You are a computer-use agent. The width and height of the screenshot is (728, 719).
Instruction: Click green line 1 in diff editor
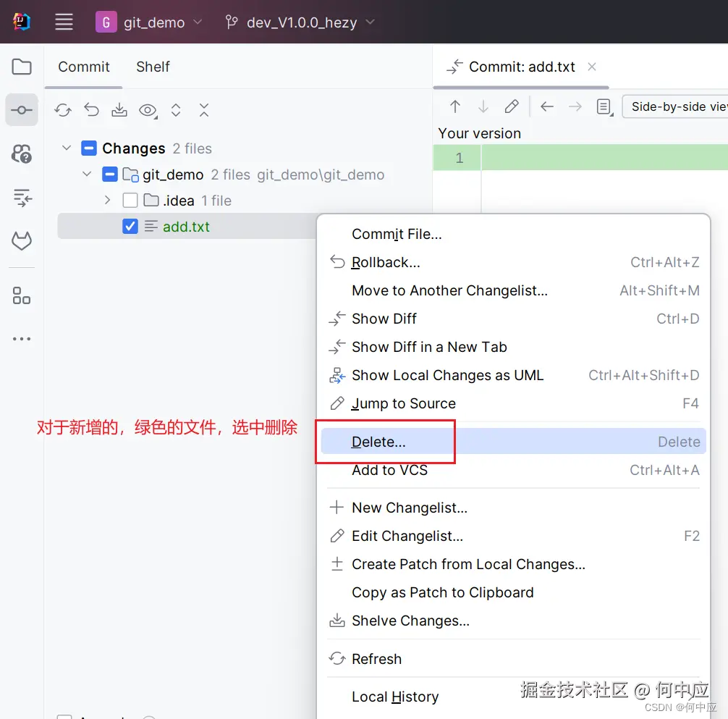point(580,157)
